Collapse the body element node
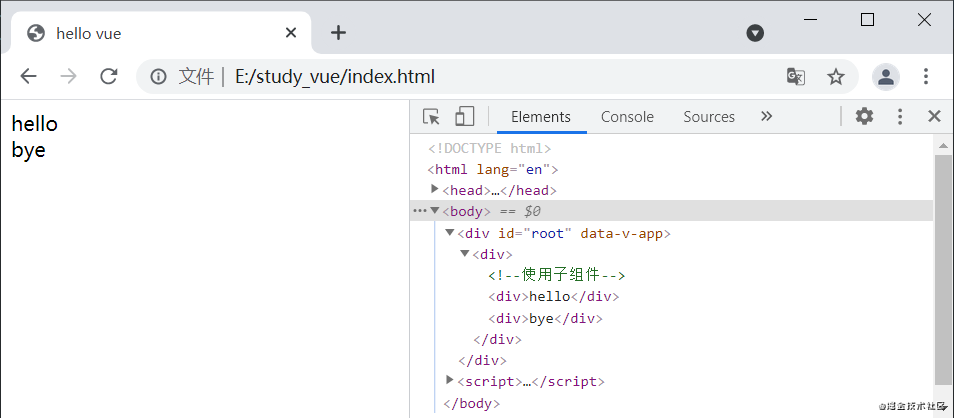Screen dimensions: 954x418 434,211
